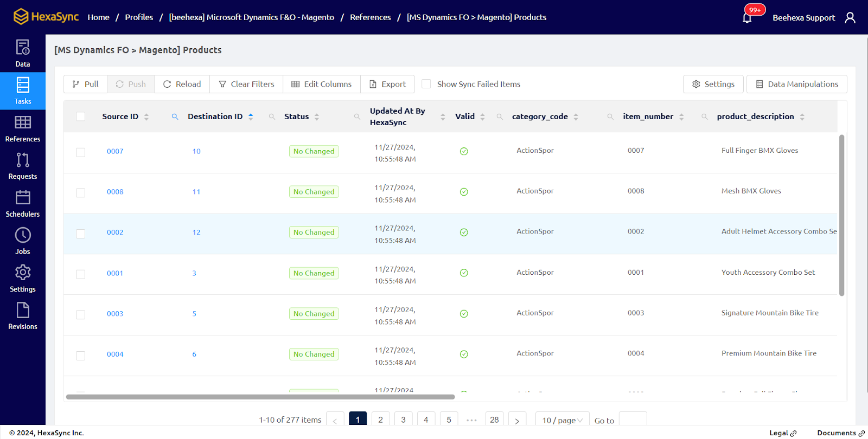Open Microsoft Dynamics F&O - Magento breadcrumb
Image resolution: width=868 pixels, height=439 pixels.
click(252, 17)
